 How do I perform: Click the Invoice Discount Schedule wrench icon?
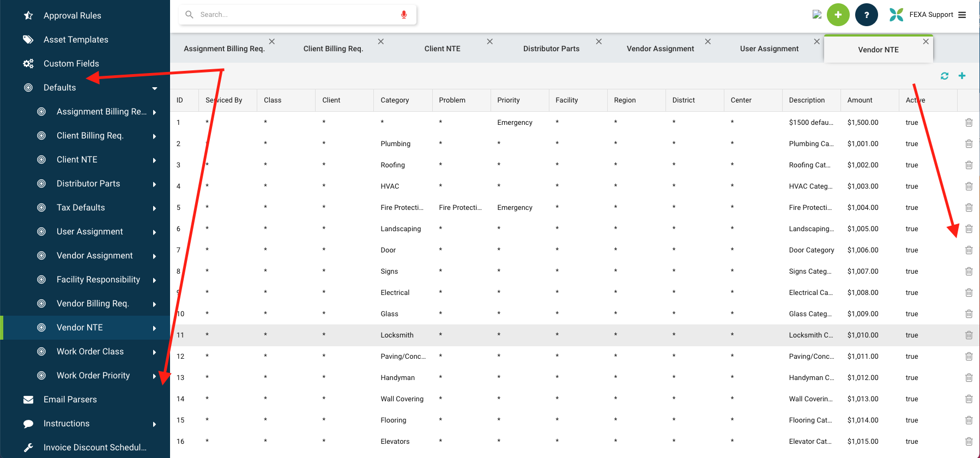pyautogui.click(x=28, y=448)
